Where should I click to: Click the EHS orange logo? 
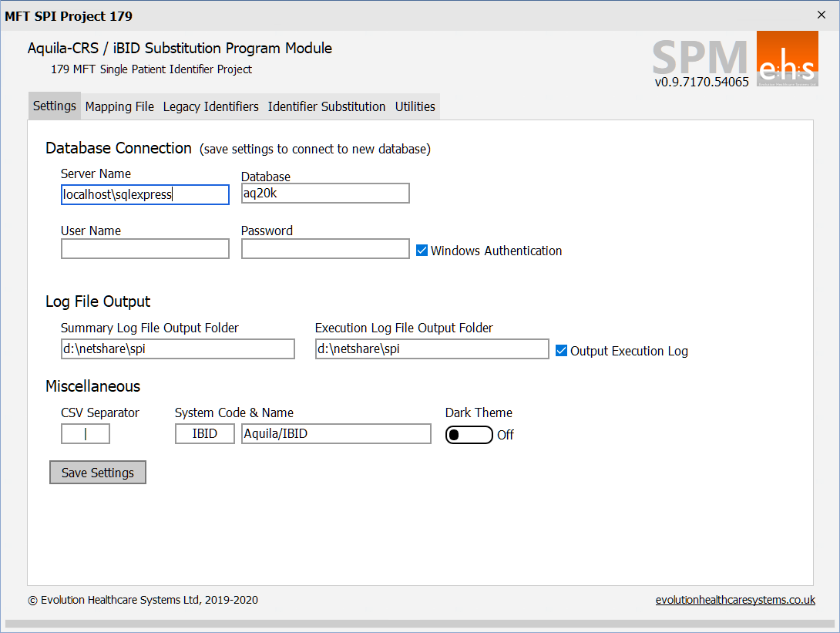tap(787, 60)
